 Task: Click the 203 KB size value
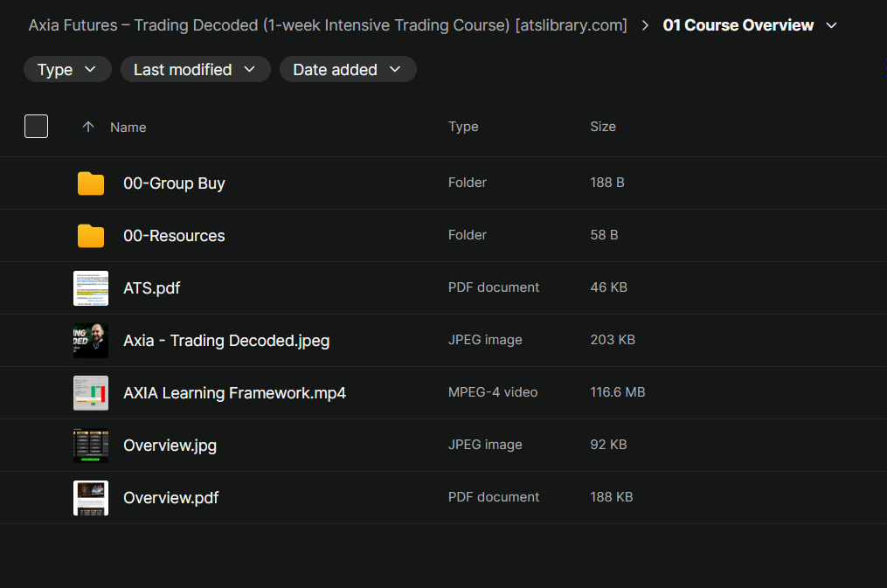613,340
